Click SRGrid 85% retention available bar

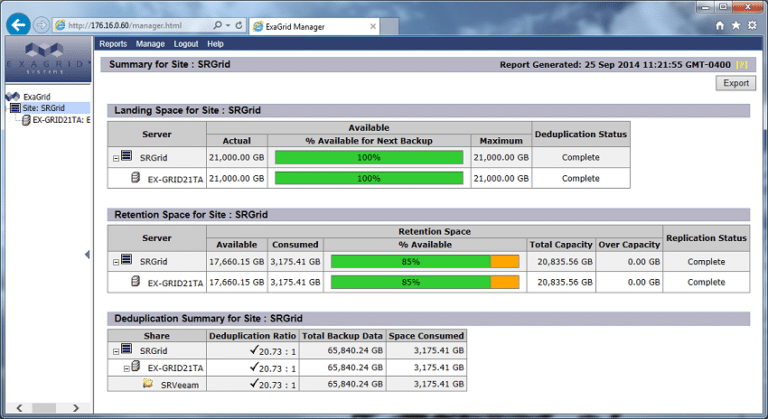coord(425,262)
